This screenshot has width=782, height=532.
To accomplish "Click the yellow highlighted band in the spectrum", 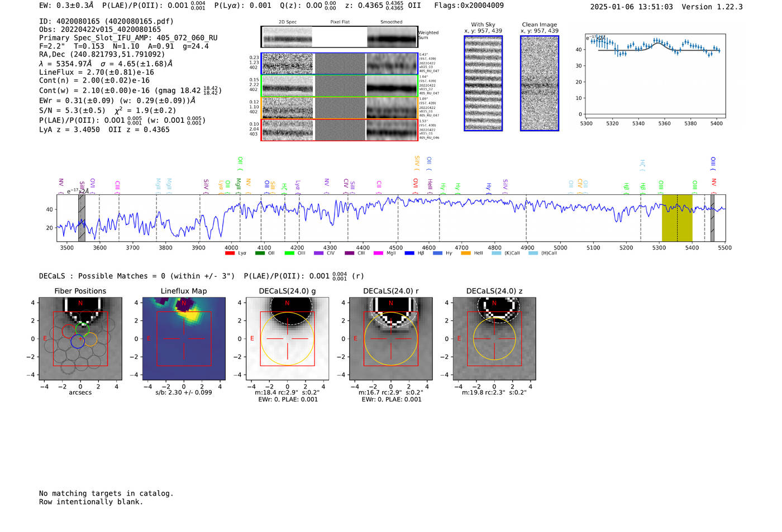I will coord(677,218).
